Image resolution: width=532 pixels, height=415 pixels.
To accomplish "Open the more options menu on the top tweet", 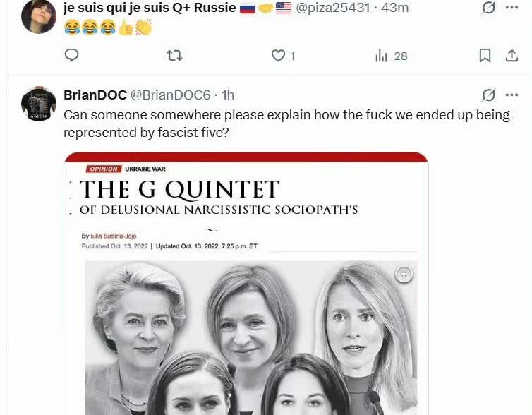I will [512, 8].
